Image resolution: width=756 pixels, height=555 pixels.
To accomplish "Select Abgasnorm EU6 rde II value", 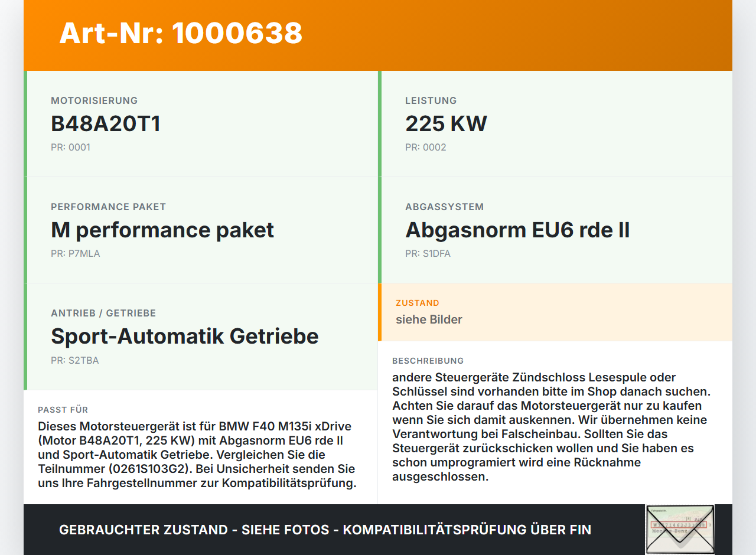I will pyautogui.click(x=517, y=230).
